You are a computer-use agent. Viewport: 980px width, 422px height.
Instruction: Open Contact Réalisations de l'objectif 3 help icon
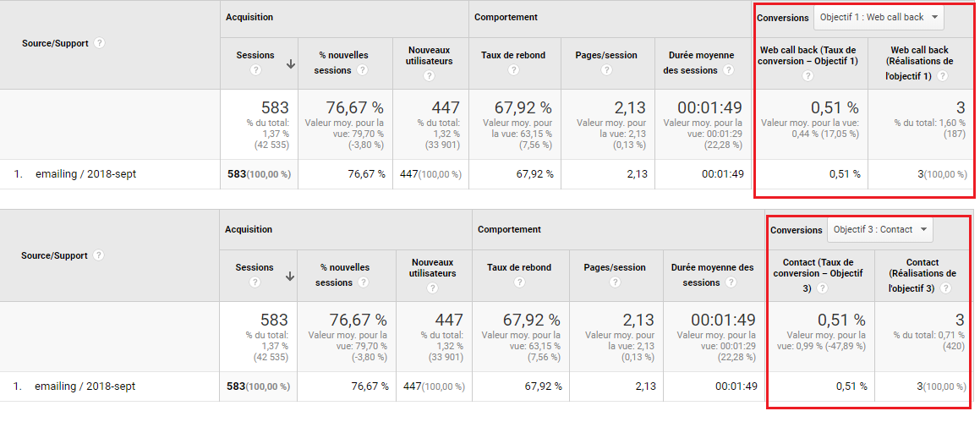click(945, 288)
